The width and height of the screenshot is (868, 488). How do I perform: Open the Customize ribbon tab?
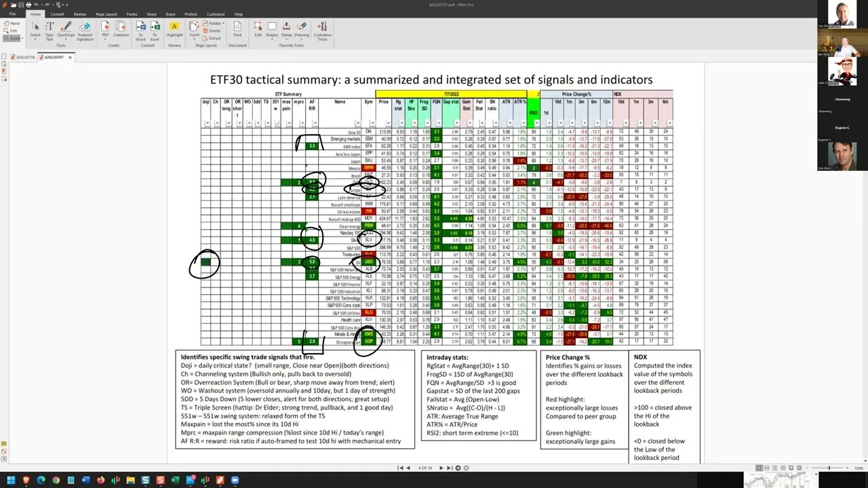click(216, 14)
